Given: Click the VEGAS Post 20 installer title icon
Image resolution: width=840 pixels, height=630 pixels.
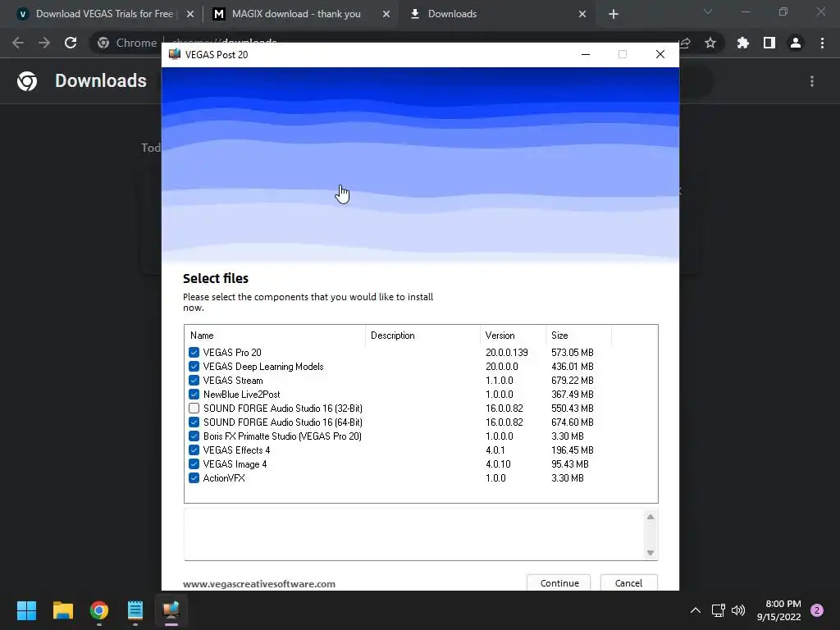Looking at the screenshot, I should [175, 54].
